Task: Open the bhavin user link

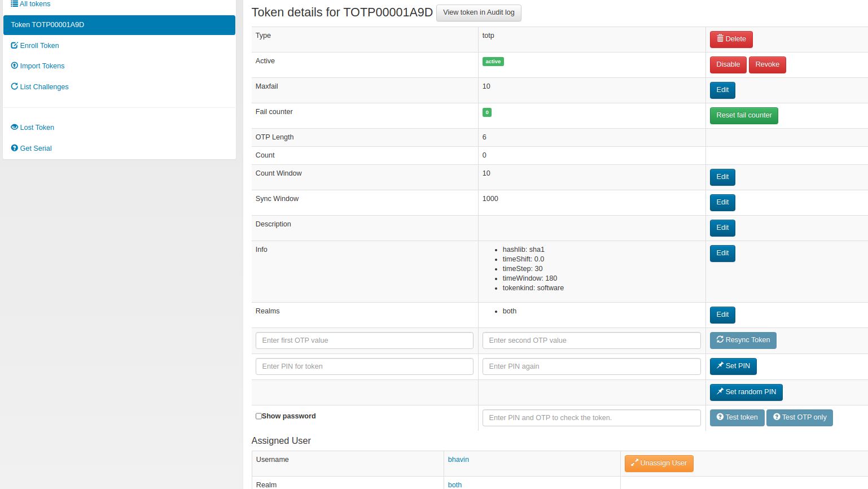Action: 458,459
